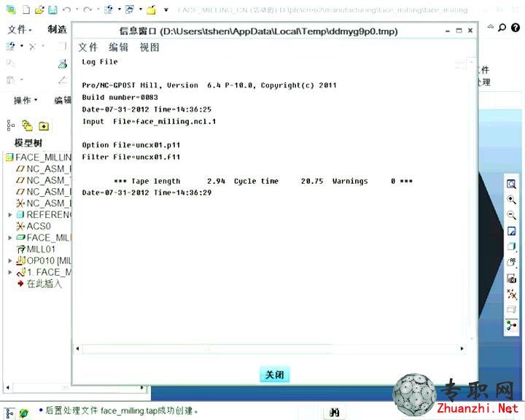Select FACE_MILLIN root node in model tree

point(39,157)
